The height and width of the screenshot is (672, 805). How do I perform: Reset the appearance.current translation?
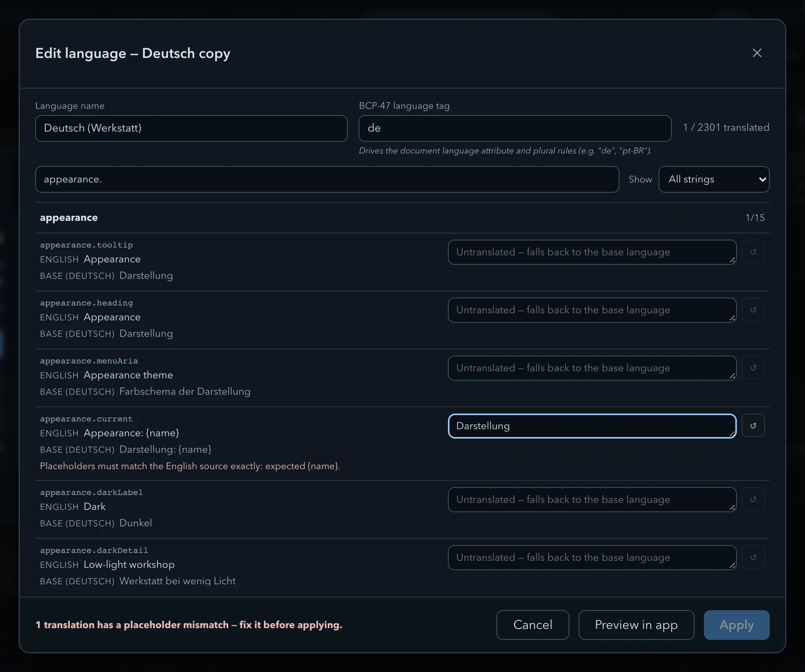753,426
